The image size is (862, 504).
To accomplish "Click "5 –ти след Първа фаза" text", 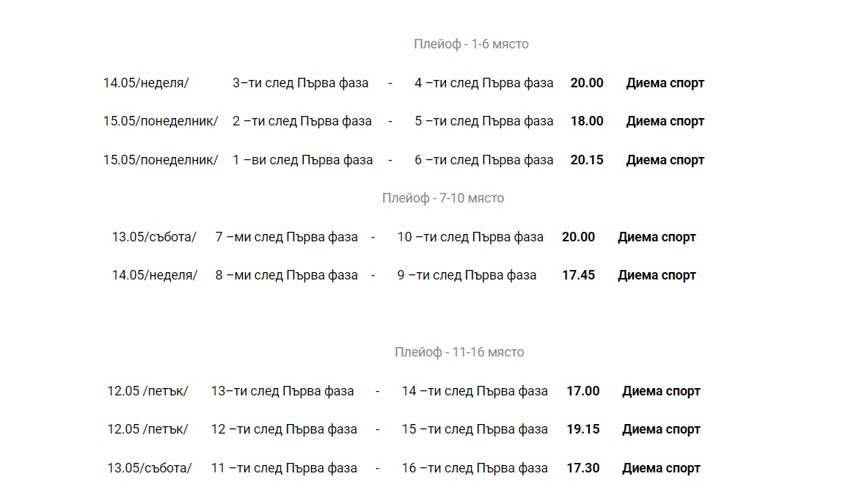I will point(483,121).
